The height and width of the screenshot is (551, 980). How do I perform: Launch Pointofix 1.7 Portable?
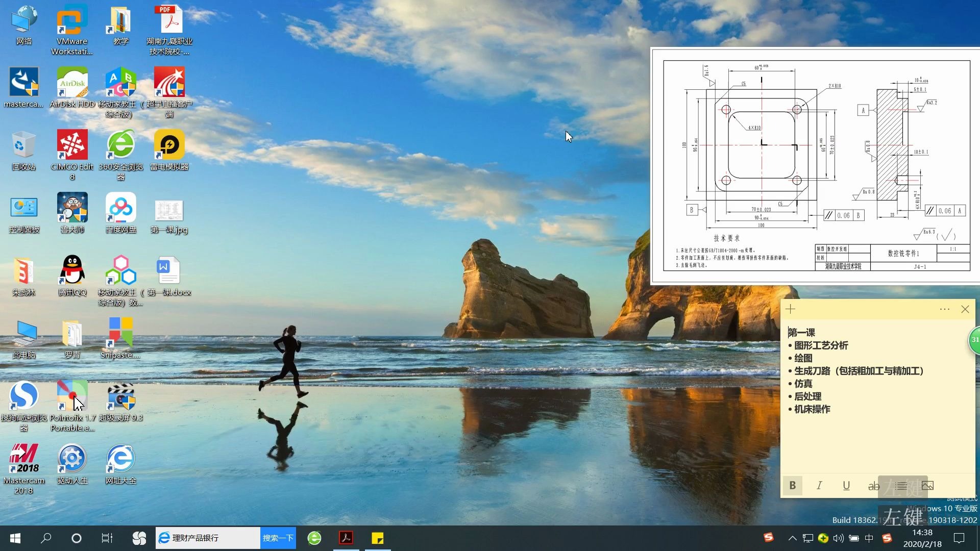pos(72,406)
